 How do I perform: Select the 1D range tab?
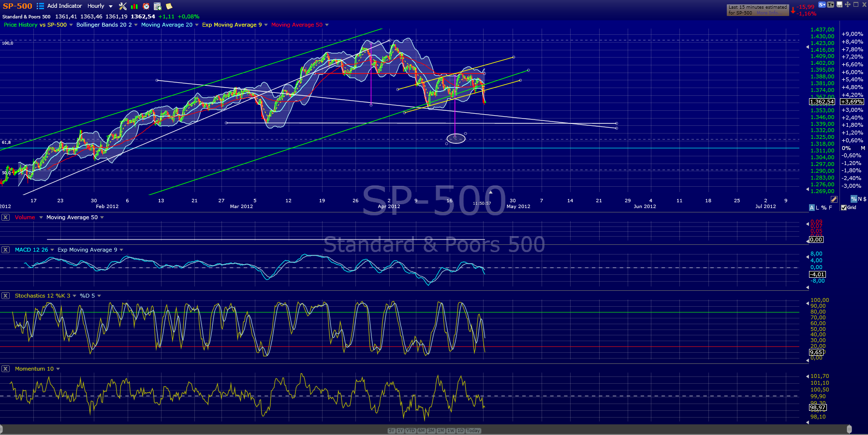(x=460, y=431)
